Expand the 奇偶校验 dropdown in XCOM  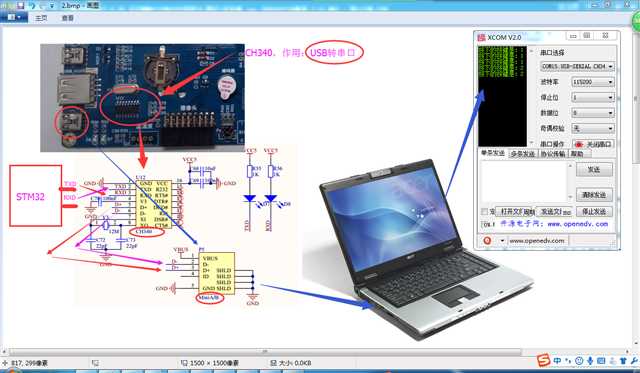(x=593, y=128)
